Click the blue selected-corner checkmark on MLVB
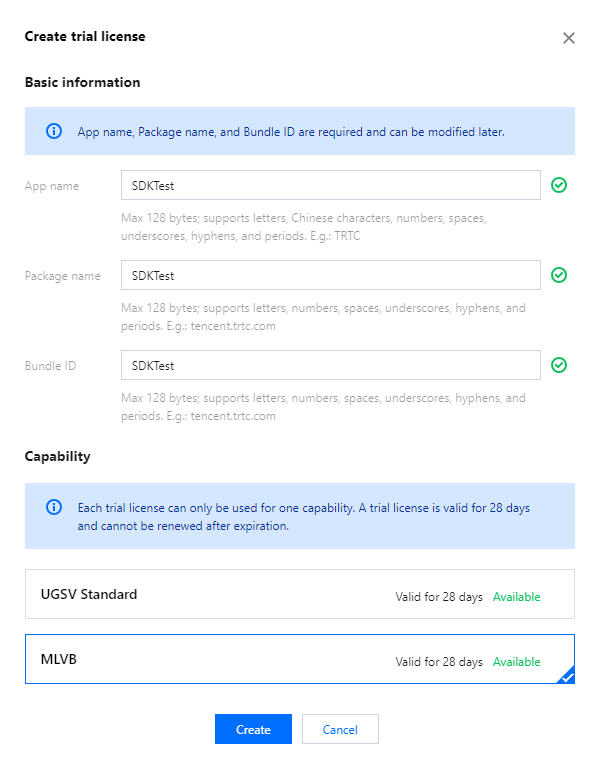Screen dimensions: 600x769 point(567,676)
